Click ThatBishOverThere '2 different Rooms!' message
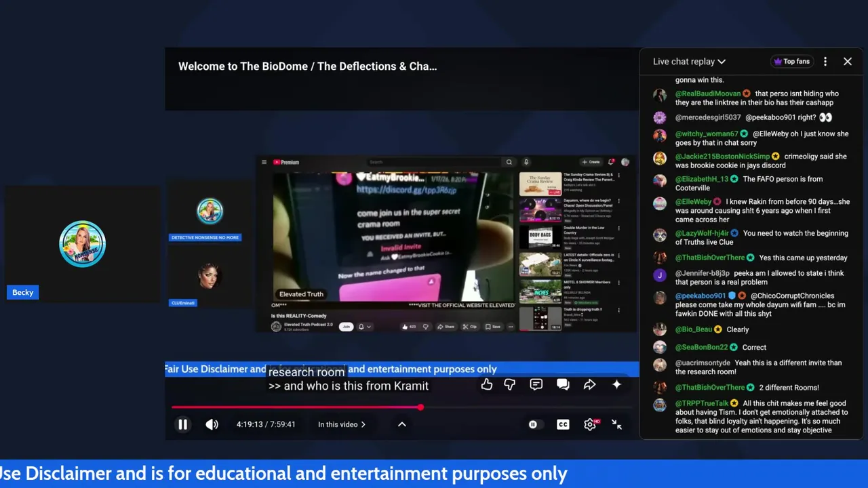 (x=789, y=388)
